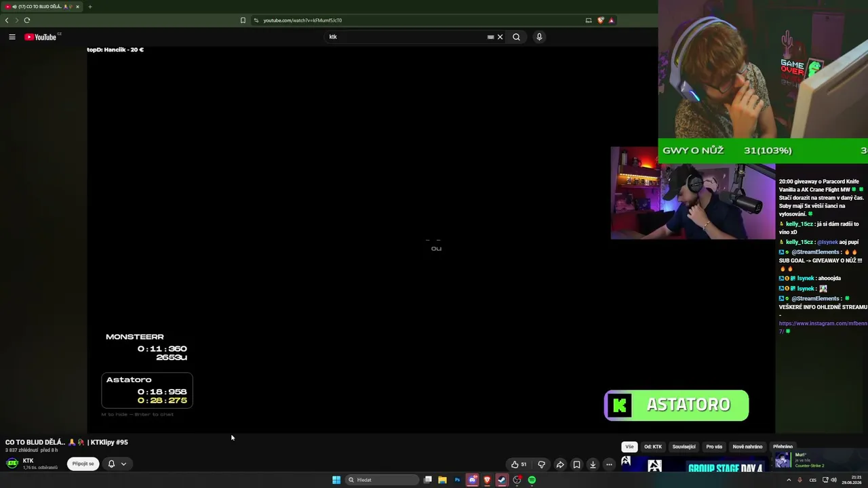
Task: Save the video with the bookmark icon
Action: [x=576, y=464]
